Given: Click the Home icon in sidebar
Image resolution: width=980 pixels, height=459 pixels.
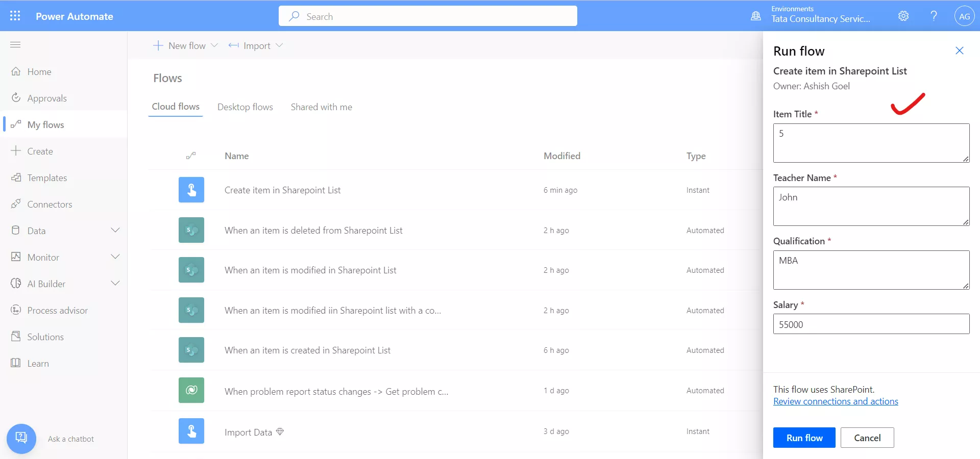Looking at the screenshot, I should tap(16, 71).
